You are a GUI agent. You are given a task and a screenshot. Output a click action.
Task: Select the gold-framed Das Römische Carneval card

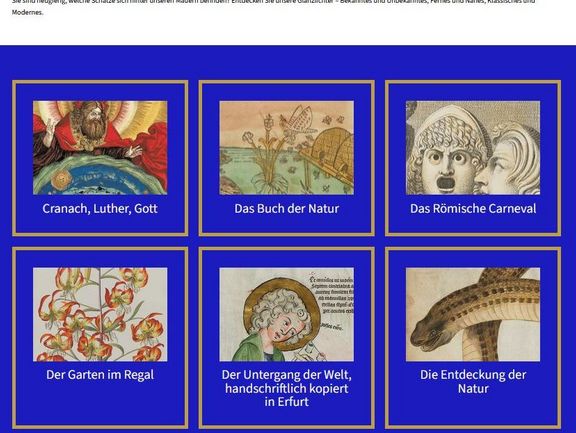473,158
